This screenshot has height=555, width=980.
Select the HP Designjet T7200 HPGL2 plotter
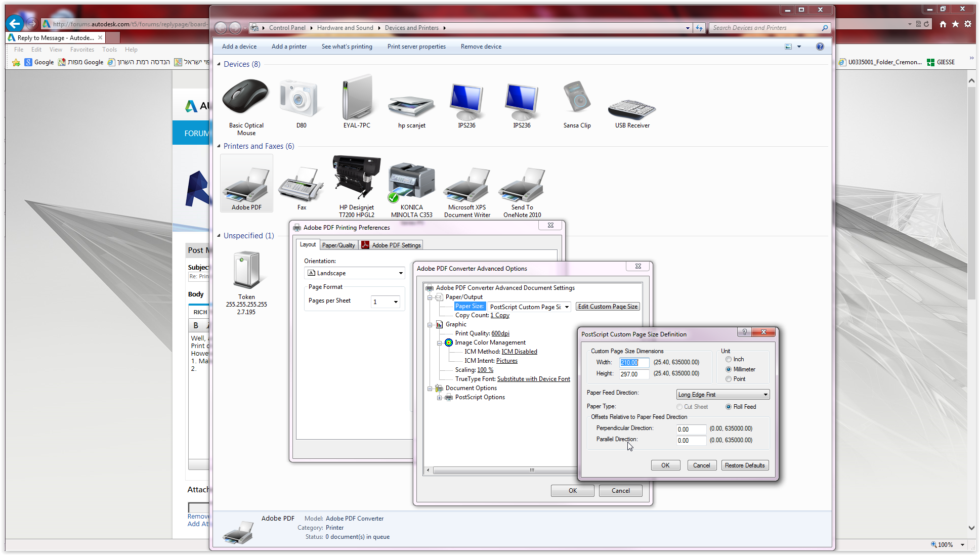click(356, 177)
